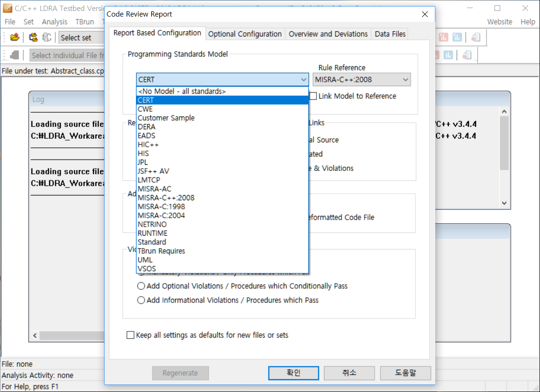Screen dimensions: 540x392
Task: Open the Help menu
Action: (528, 22)
